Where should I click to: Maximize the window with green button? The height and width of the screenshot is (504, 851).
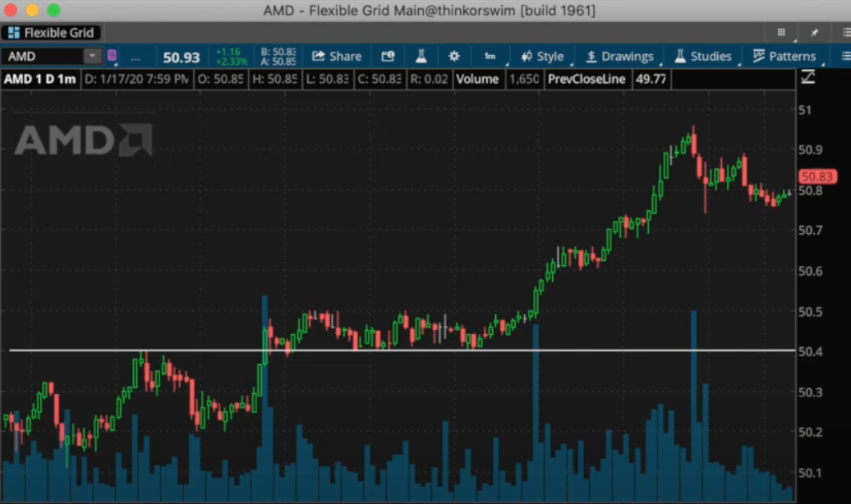tap(53, 10)
